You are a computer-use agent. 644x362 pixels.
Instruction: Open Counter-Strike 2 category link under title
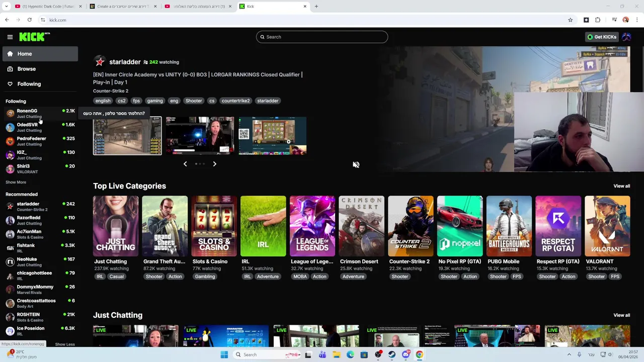click(x=111, y=91)
